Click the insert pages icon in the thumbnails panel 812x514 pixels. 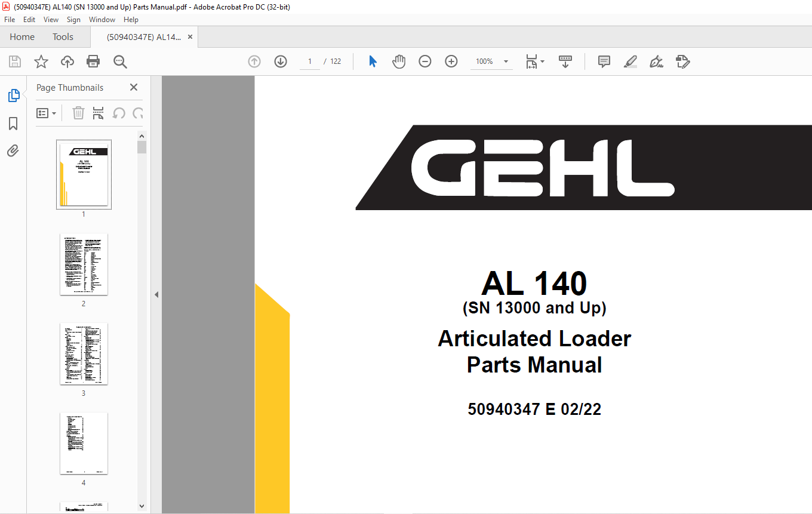pyautogui.click(x=99, y=113)
